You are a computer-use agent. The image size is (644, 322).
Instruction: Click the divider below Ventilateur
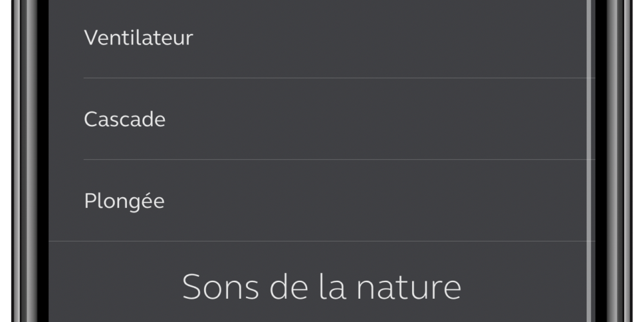coord(339,78)
